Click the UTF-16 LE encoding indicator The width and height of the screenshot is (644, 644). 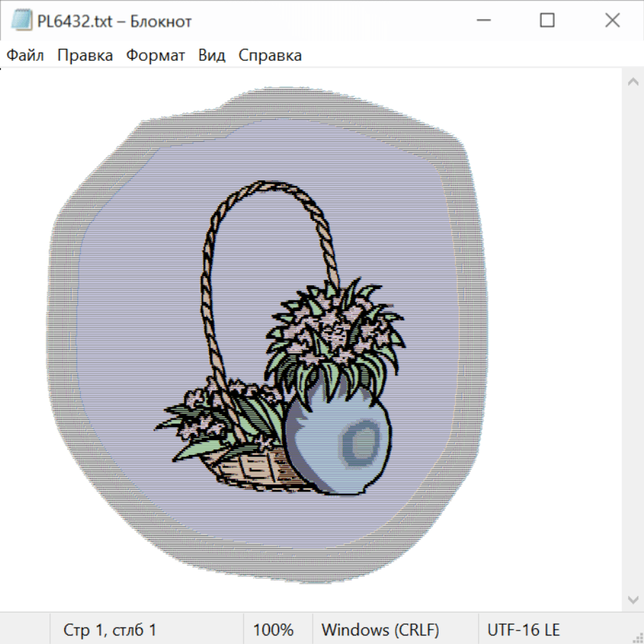click(x=524, y=630)
